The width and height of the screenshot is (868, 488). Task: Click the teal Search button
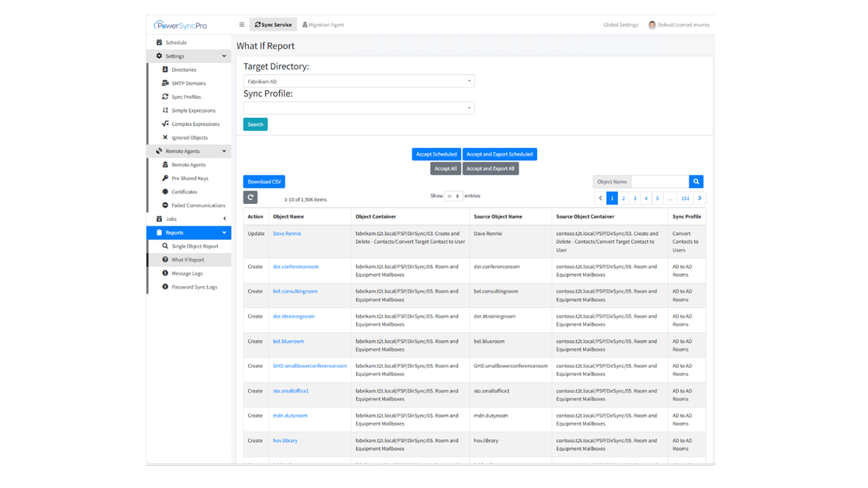pyautogui.click(x=256, y=125)
